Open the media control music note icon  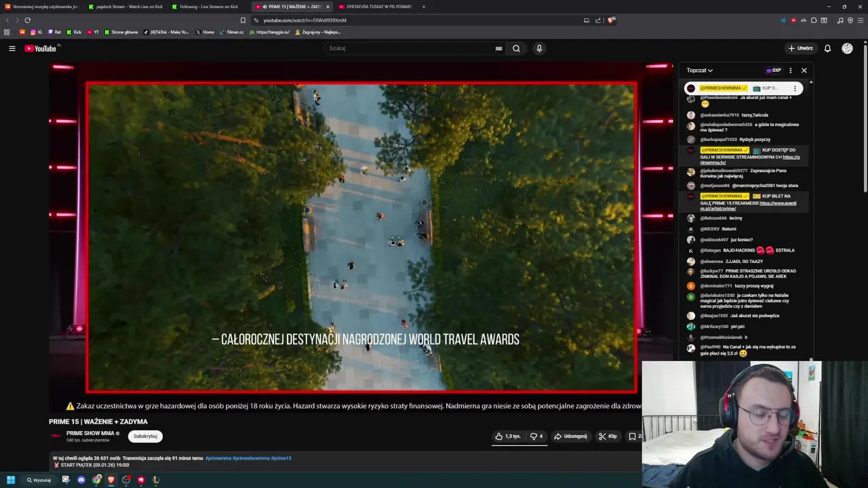point(840,20)
